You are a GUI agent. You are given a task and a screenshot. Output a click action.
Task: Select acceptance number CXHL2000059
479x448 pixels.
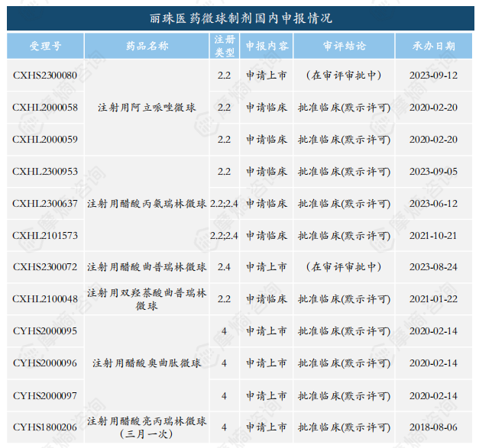(x=45, y=140)
